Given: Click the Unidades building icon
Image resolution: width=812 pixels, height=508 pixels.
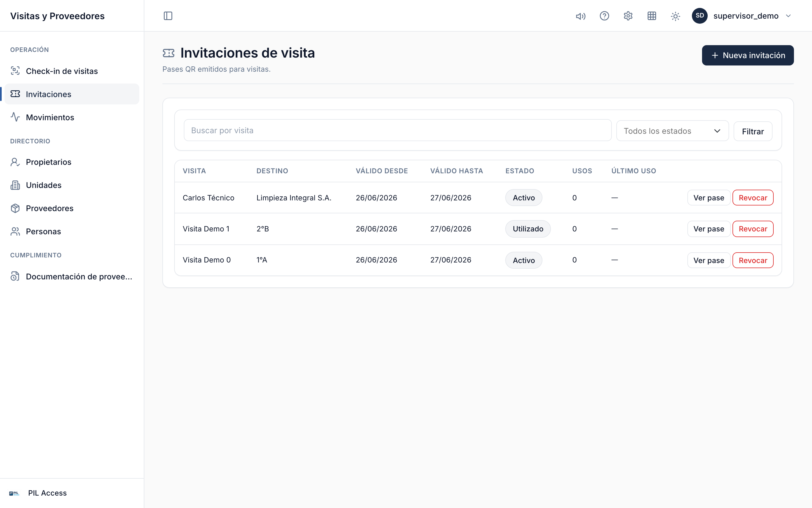Looking at the screenshot, I should pos(15,185).
